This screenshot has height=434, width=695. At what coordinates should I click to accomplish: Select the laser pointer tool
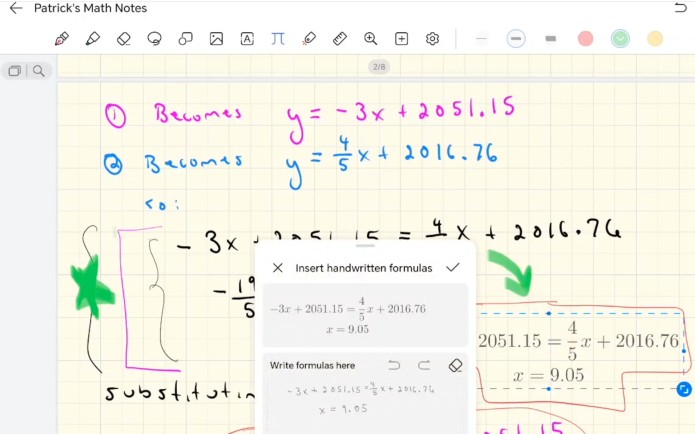309,39
